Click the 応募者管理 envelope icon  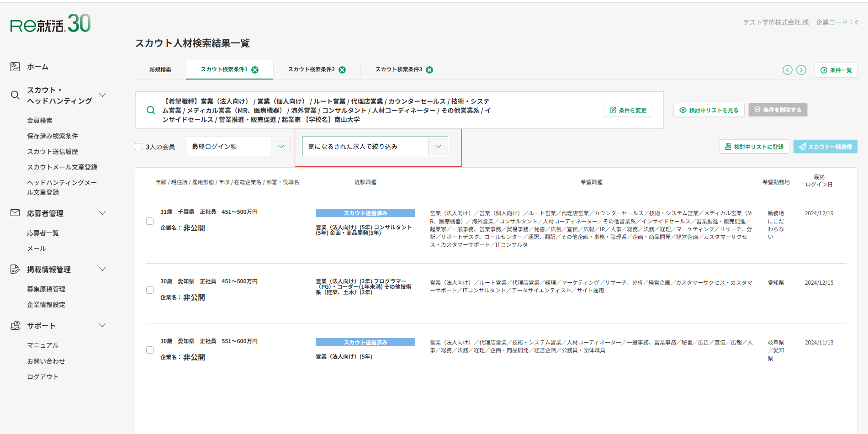(15, 213)
